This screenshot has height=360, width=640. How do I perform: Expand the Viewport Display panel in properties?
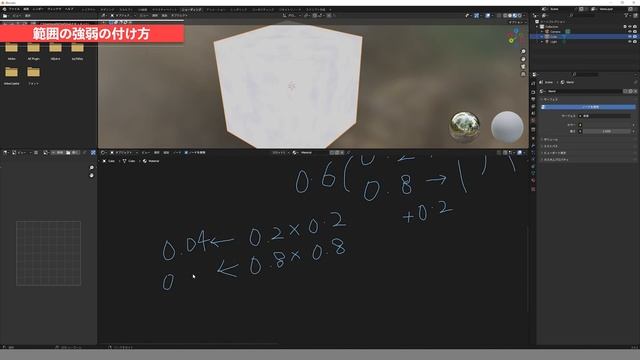click(555, 153)
